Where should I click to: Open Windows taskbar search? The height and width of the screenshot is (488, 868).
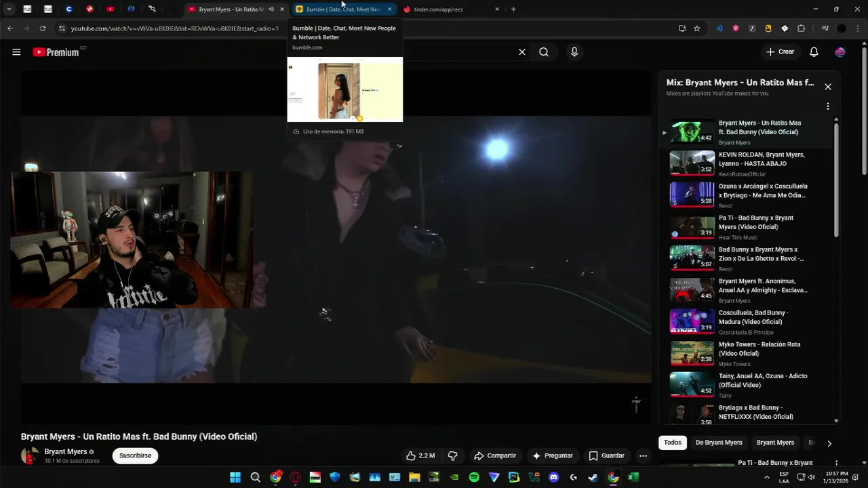(256, 477)
